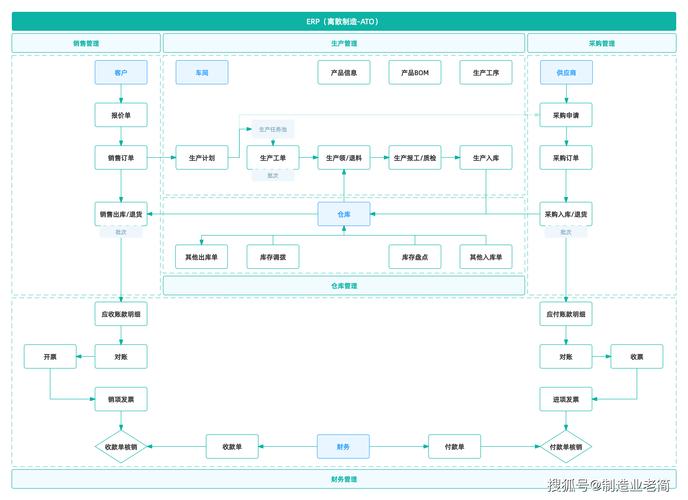The image size is (688, 500).
Task: Select the blue 车间 node
Action: coord(202,72)
